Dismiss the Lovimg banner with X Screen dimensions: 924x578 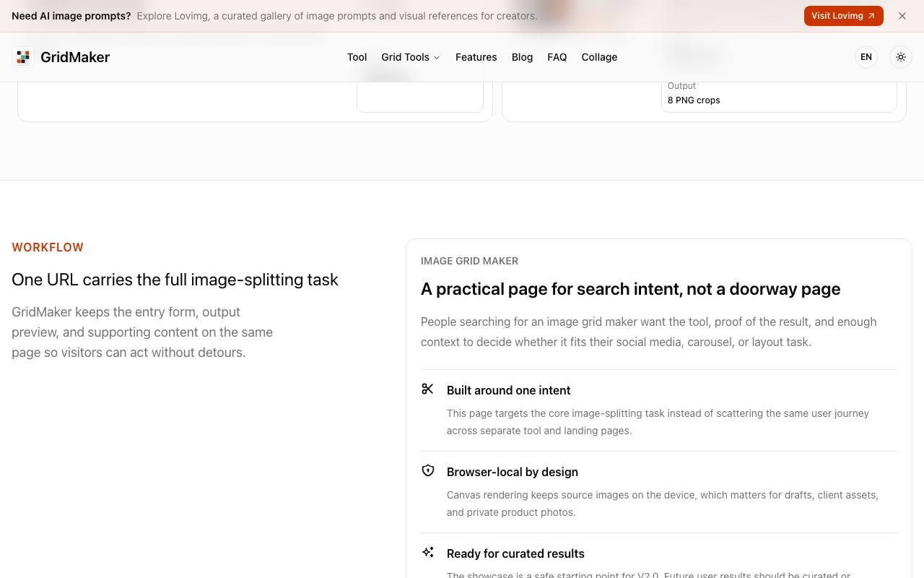(x=902, y=16)
